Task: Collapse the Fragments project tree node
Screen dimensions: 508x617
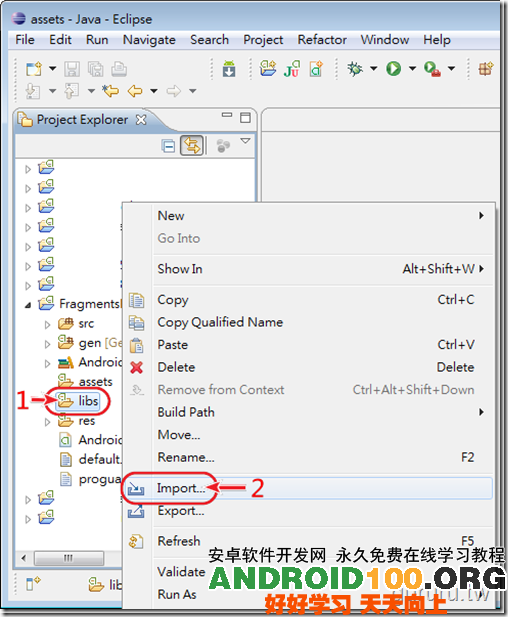Action: [x=28, y=305]
